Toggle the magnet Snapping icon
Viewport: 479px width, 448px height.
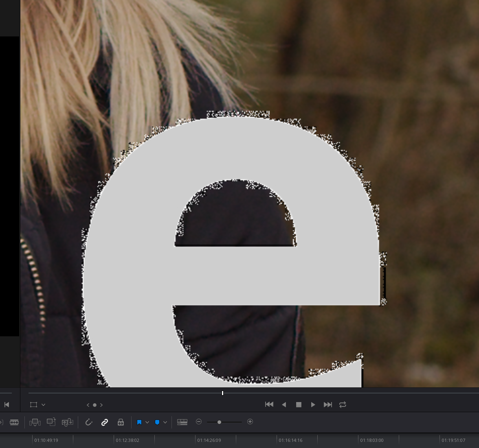tap(89, 422)
